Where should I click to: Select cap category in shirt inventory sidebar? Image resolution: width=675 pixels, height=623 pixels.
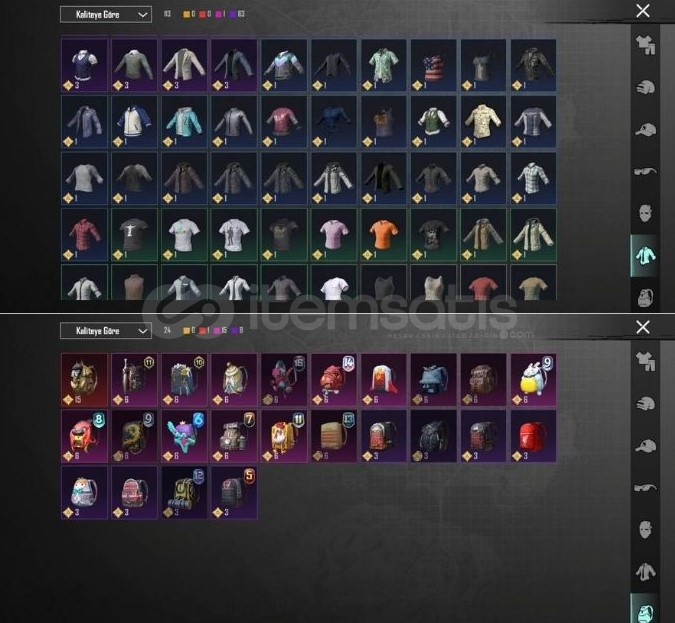point(645,130)
